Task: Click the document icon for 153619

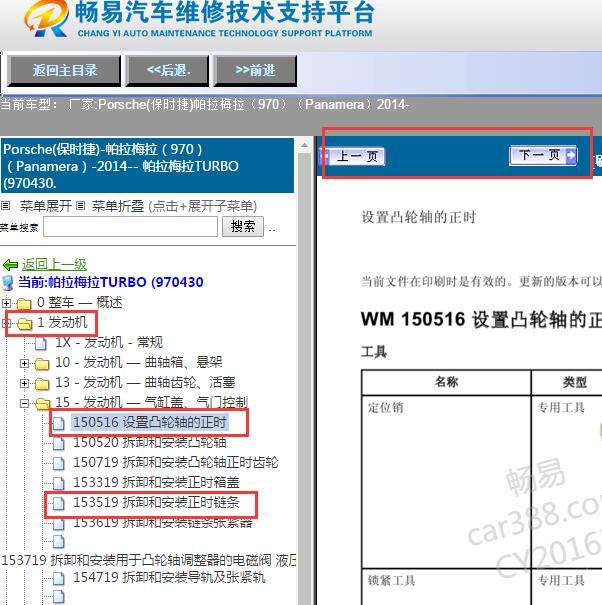Action: click(59, 524)
